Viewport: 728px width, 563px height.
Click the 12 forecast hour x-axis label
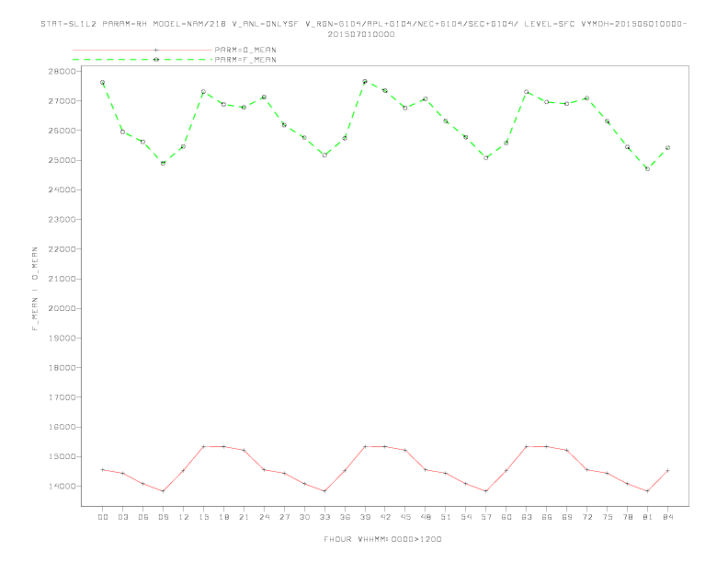click(x=184, y=517)
